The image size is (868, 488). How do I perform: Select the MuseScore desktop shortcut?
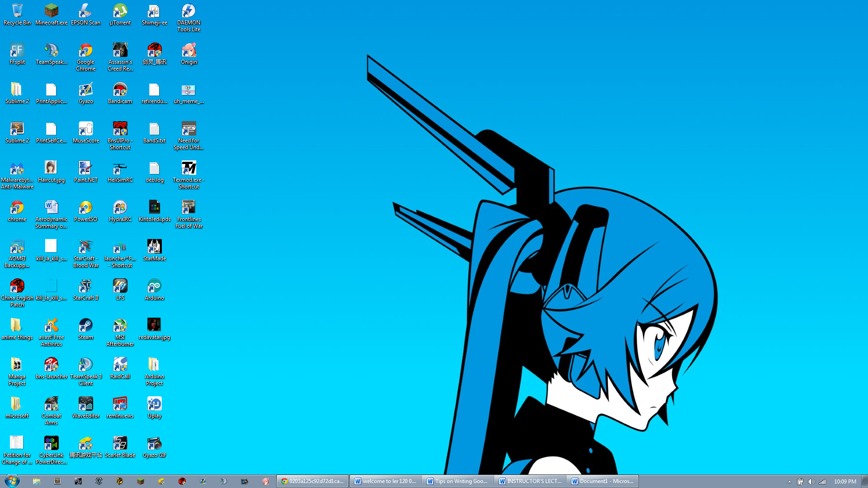(85, 132)
